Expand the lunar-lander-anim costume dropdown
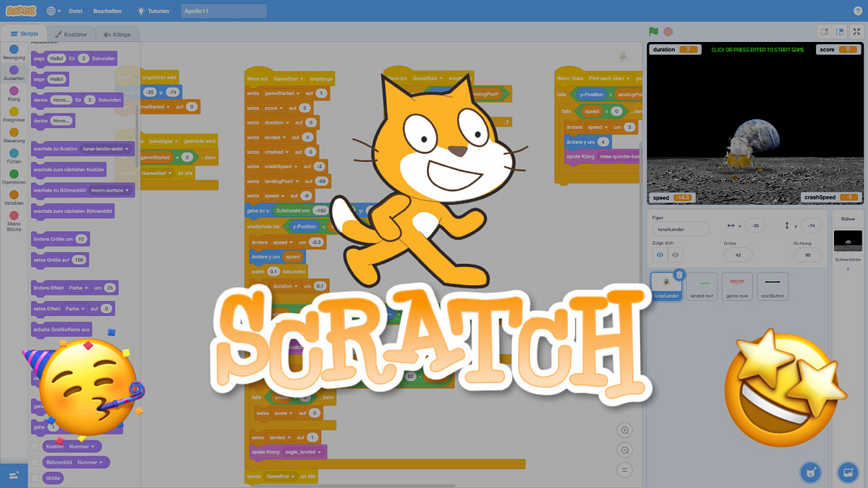The width and height of the screenshot is (868, 488). coord(128,149)
